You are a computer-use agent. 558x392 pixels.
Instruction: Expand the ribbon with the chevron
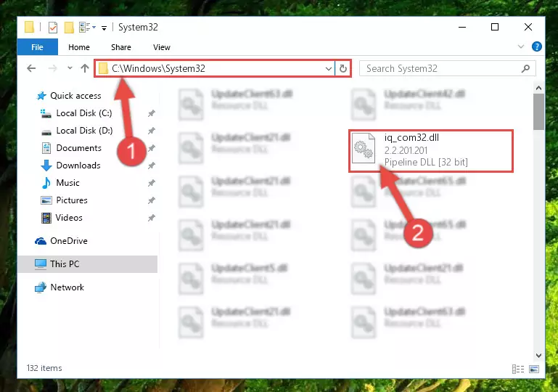(521, 46)
